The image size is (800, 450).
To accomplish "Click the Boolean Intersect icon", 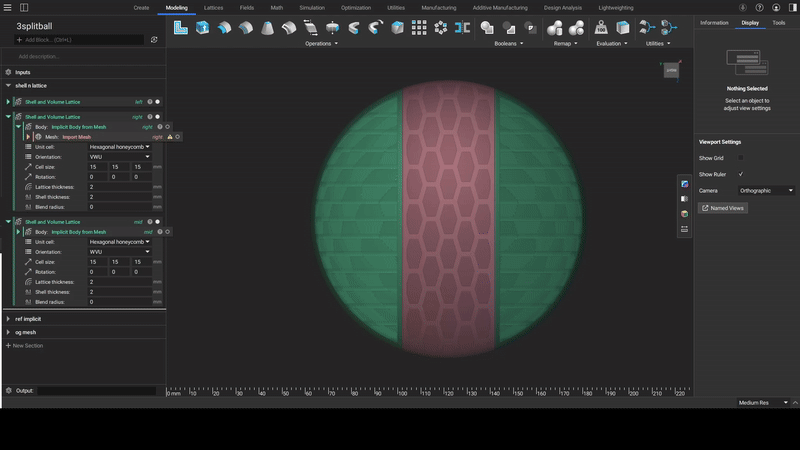I will click(x=531, y=28).
